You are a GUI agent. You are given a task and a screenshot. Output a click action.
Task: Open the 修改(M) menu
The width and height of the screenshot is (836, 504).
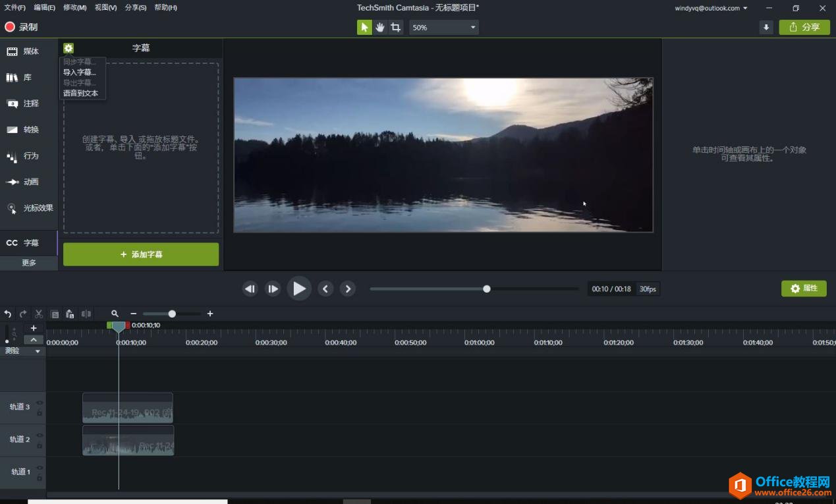[74, 8]
